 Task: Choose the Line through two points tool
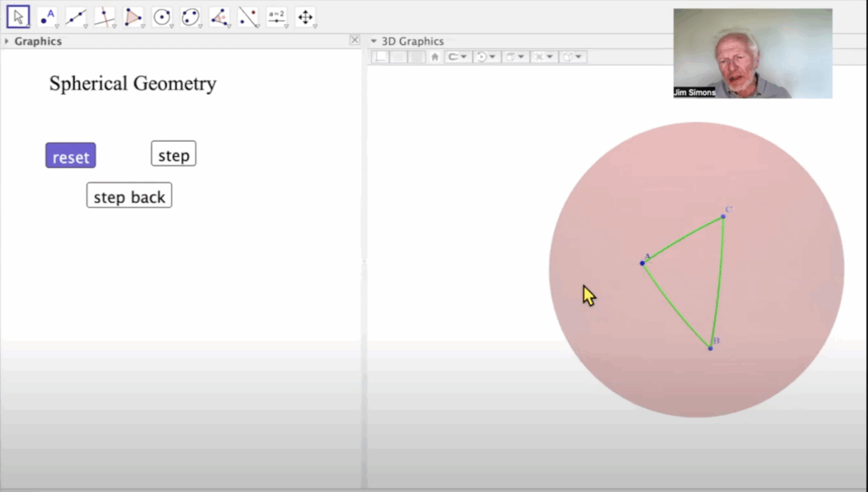click(x=76, y=16)
